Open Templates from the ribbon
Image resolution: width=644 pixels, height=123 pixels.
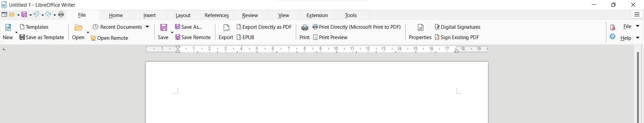click(x=34, y=27)
